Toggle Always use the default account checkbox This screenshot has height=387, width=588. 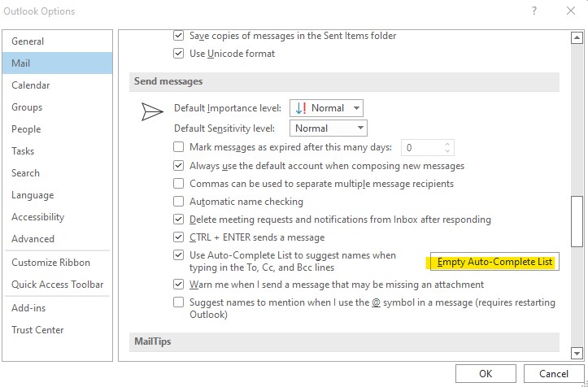[178, 165]
